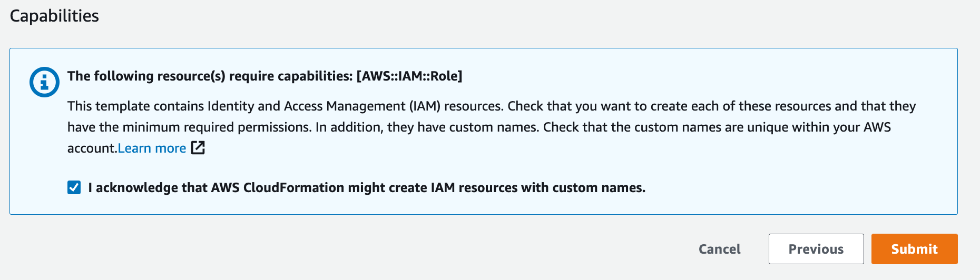This screenshot has height=280, width=980.
Task: Click the blue info circle icon
Action: coord(44,82)
